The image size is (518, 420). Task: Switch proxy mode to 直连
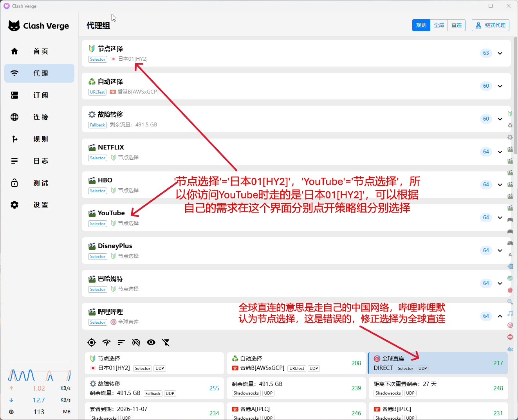coord(457,25)
